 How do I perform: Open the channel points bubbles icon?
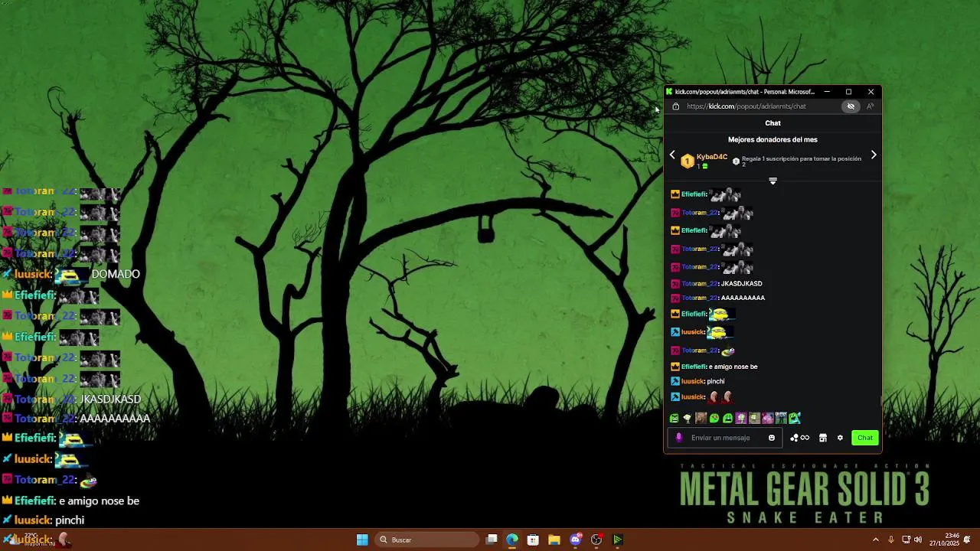[x=799, y=438]
